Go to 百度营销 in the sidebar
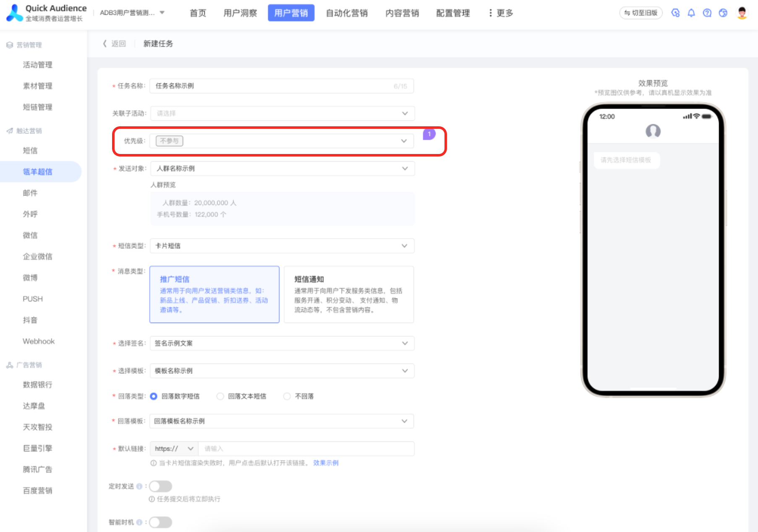This screenshot has width=758, height=532. (x=38, y=490)
